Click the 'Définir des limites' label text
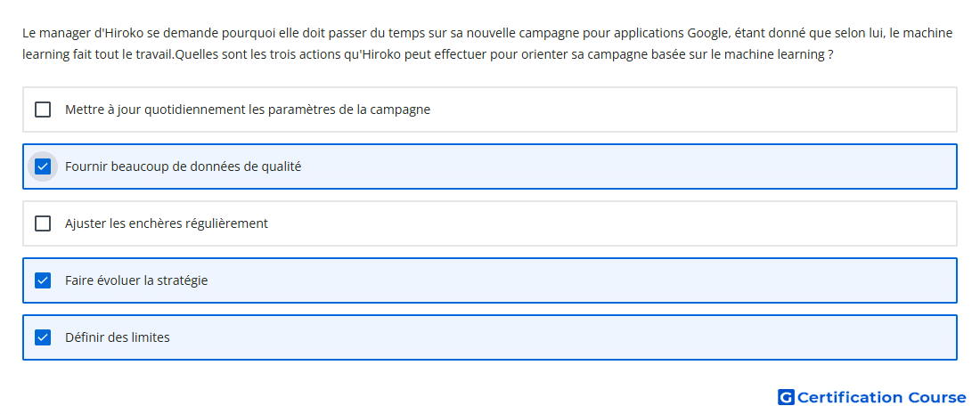The image size is (980, 414). coord(118,337)
